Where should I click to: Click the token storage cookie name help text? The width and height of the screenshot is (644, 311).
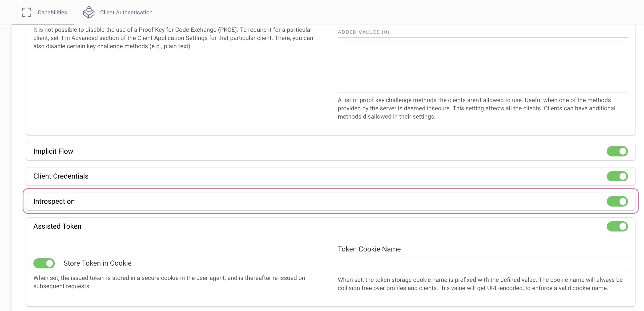[x=480, y=284]
